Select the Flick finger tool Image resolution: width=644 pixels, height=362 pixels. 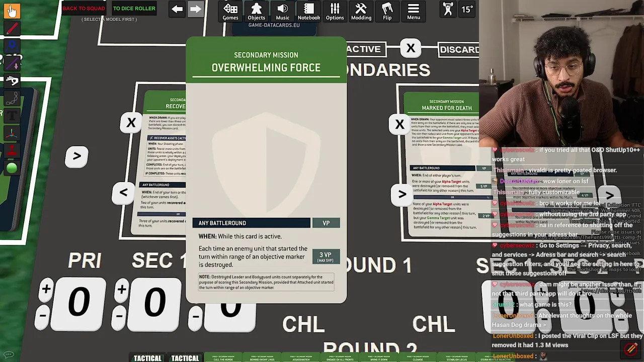coord(12,80)
